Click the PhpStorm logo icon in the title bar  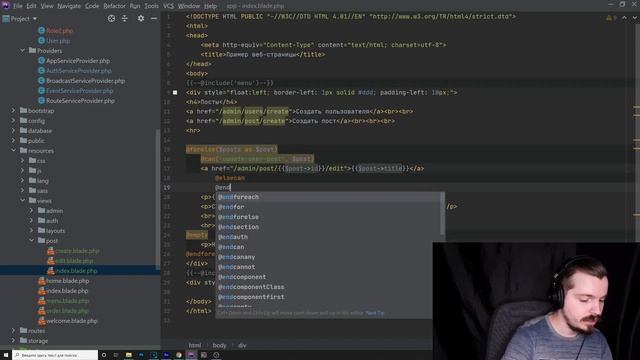coord(5,6)
